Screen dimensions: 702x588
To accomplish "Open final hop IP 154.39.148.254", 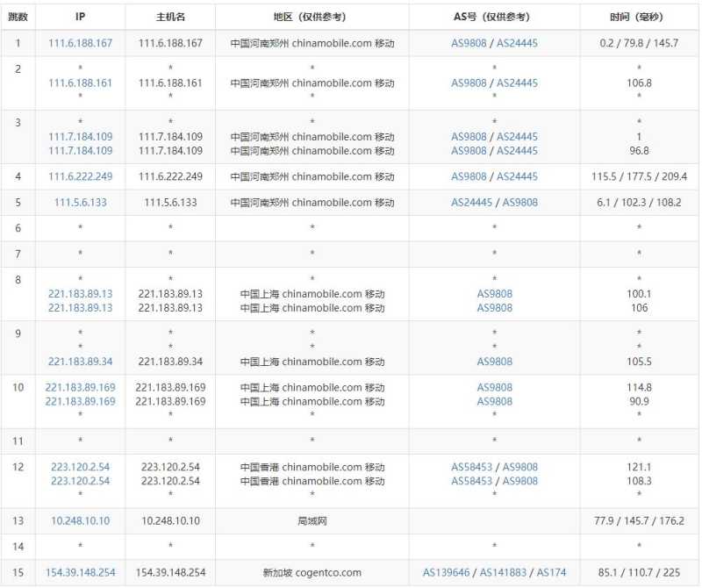I will pyautogui.click(x=80, y=572).
